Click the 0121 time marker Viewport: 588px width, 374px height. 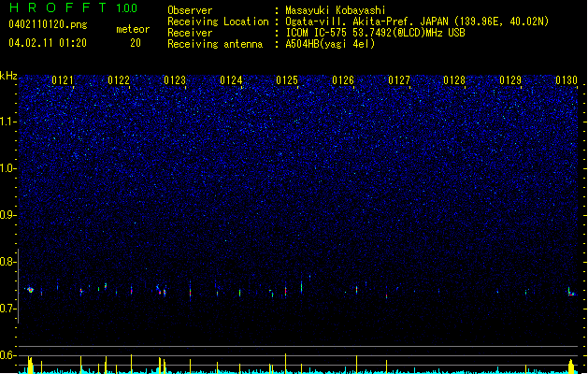(x=63, y=80)
